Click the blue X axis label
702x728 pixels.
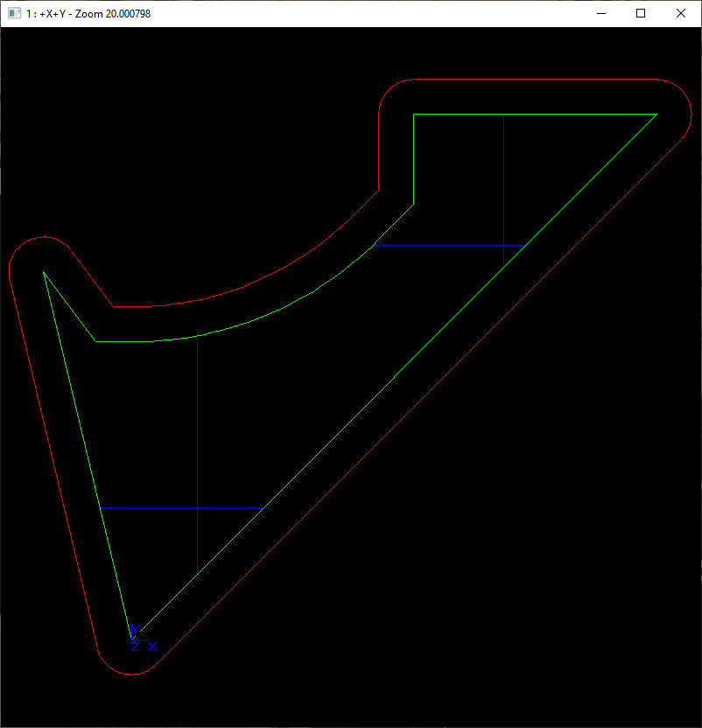click(x=153, y=647)
